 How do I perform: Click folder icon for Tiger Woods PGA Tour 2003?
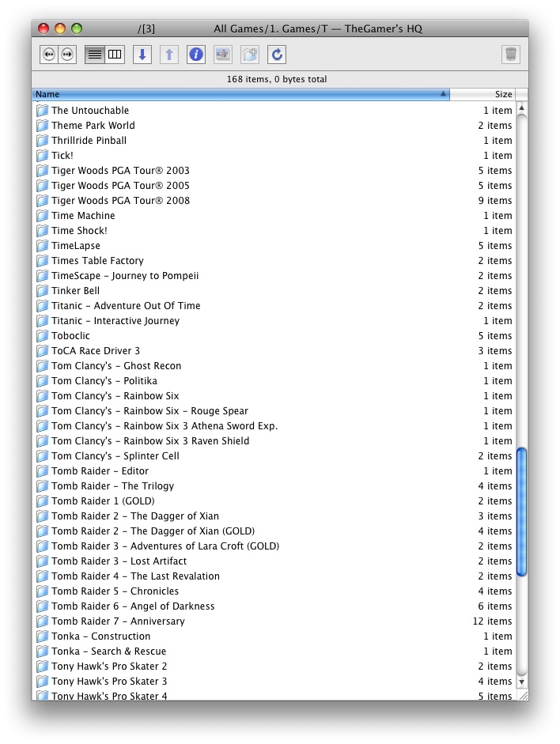point(43,171)
